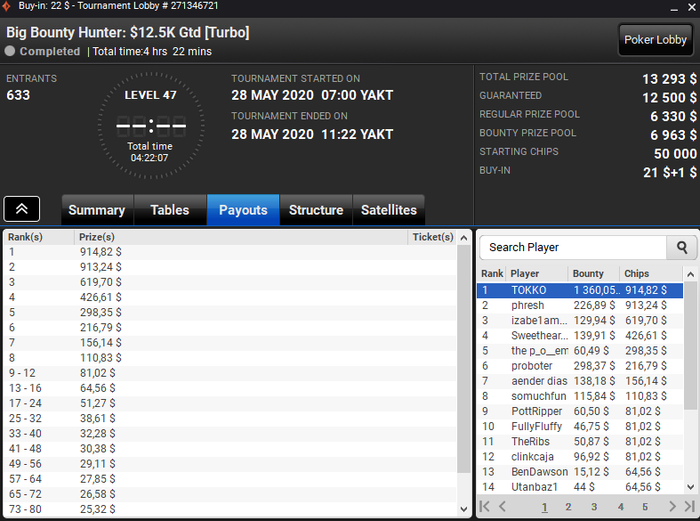
Task: Open the Satellites tab
Action: 389,210
